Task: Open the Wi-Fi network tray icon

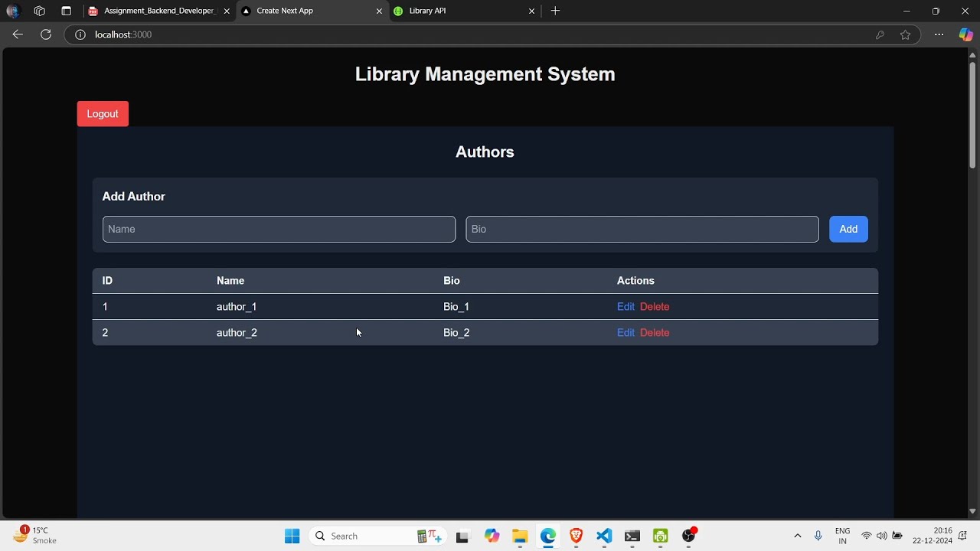Action: [867, 536]
